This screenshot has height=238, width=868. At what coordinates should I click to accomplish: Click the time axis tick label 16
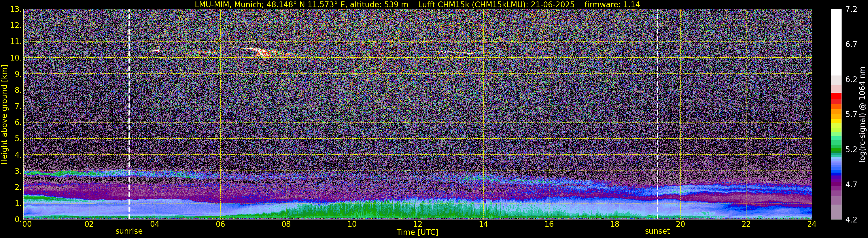[549, 224]
